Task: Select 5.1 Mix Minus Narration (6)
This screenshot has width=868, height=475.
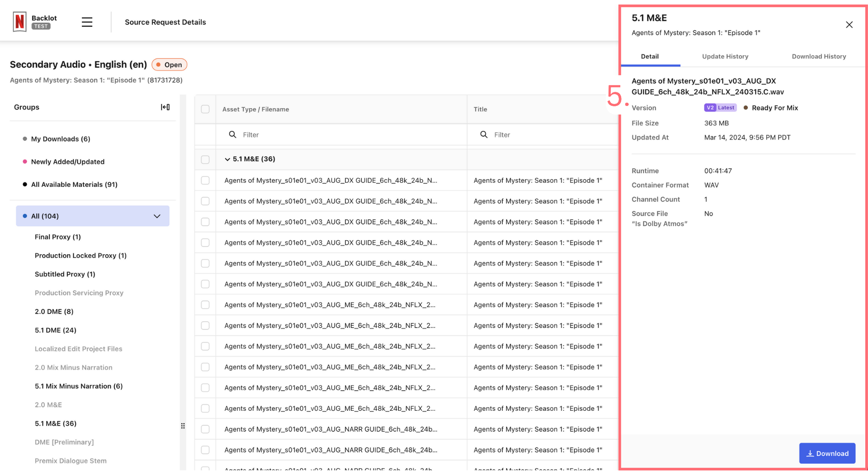Action: pyautogui.click(x=79, y=386)
